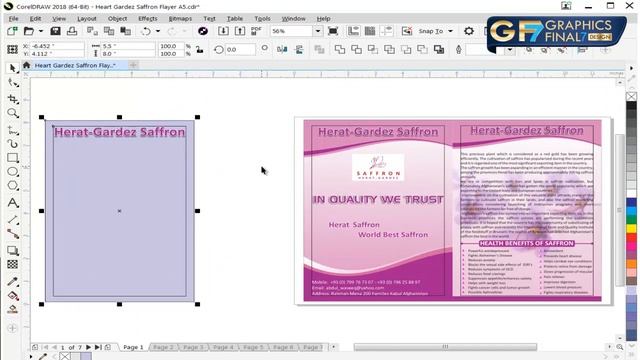Select the Rectangle tool

click(13, 158)
